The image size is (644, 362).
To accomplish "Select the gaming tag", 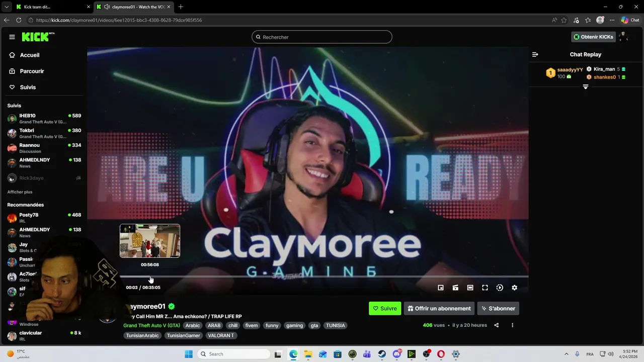I will pyautogui.click(x=294, y=326).
